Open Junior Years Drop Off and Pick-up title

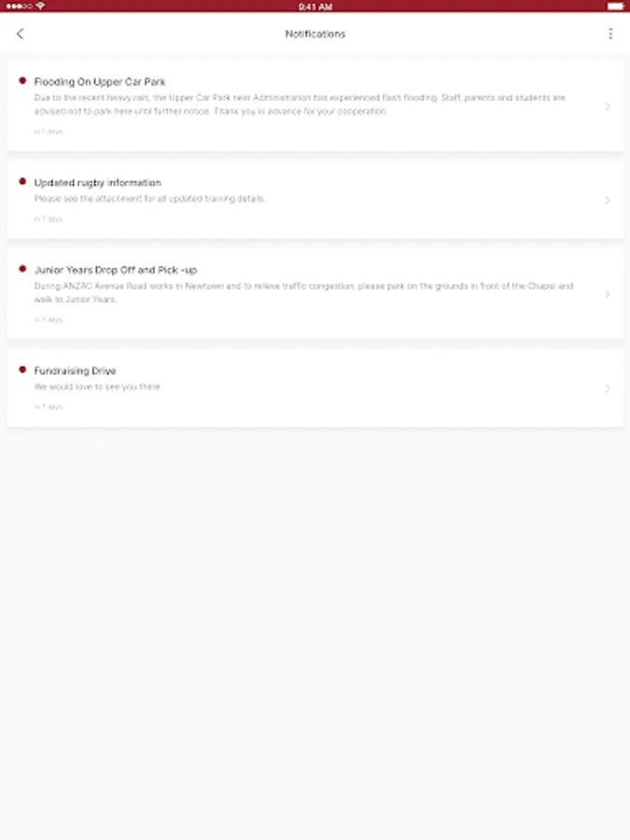coord(116,270)
